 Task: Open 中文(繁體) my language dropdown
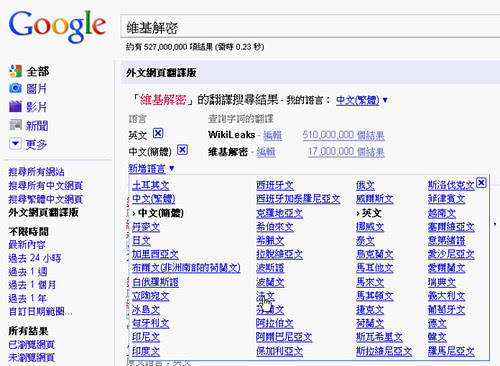click(357, 100)
